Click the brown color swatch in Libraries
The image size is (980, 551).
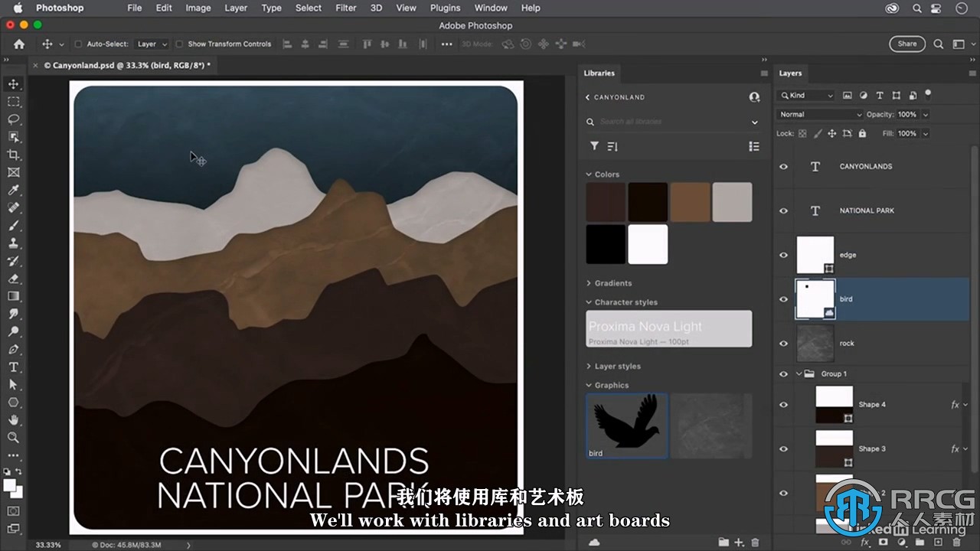point(690,202)
